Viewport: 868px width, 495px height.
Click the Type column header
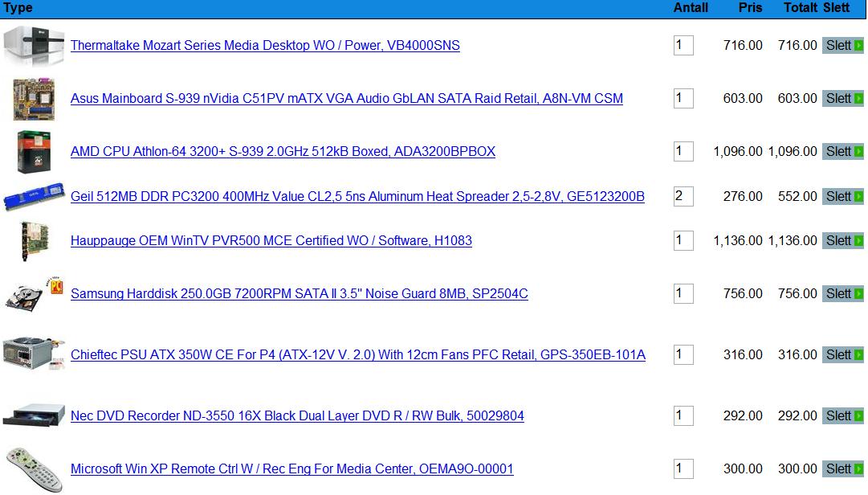pyautogui.click(x=18, y=8)
